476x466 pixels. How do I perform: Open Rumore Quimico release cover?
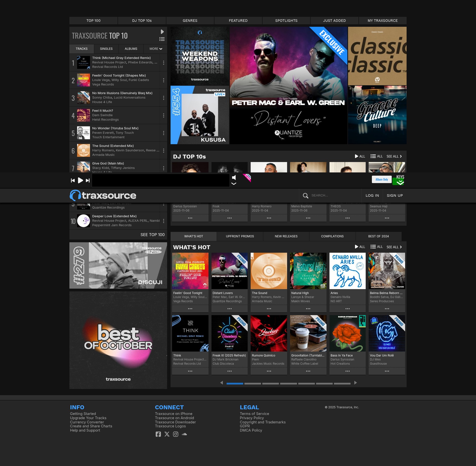click(269, 333)
